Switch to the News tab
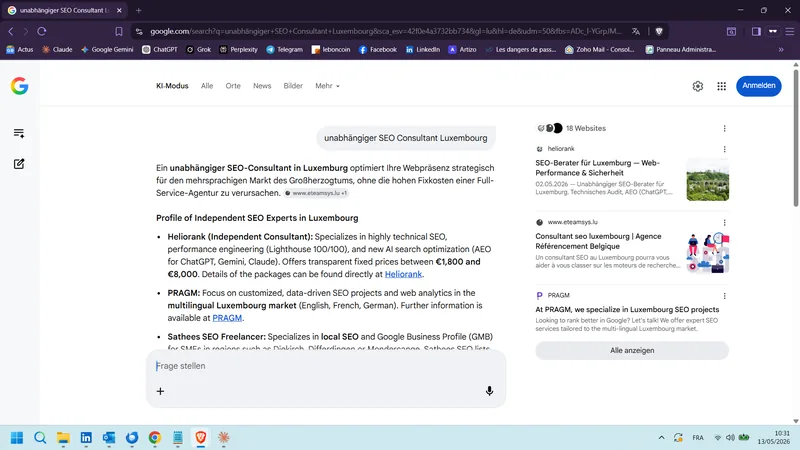Viewport: 800px width, 450px height. pyautogui.click(x=262, y=86)
